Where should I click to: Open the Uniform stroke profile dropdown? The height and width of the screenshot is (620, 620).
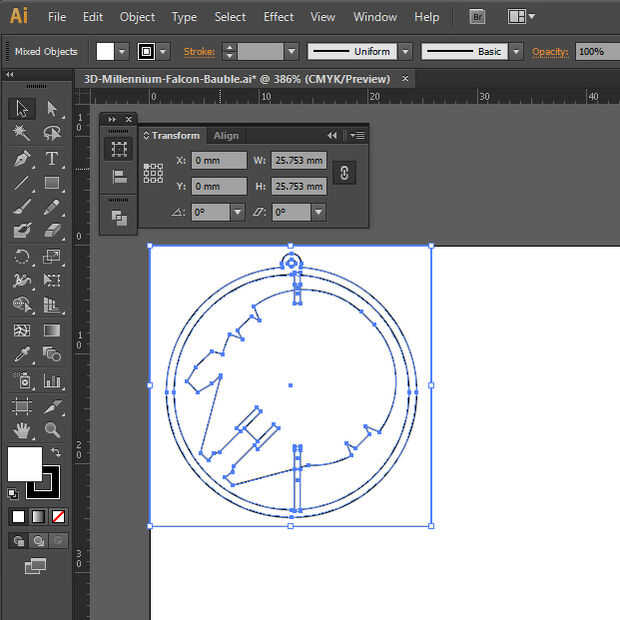(x=404, y=51)
